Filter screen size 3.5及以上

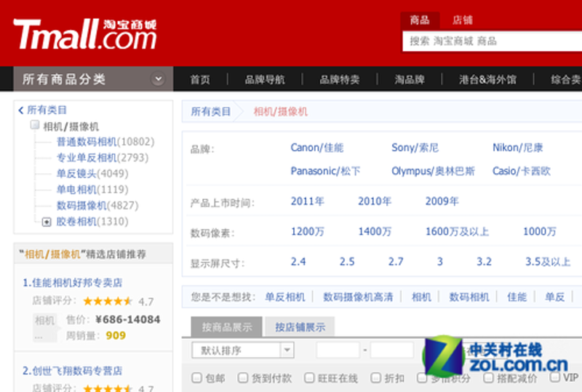(548, 262)
